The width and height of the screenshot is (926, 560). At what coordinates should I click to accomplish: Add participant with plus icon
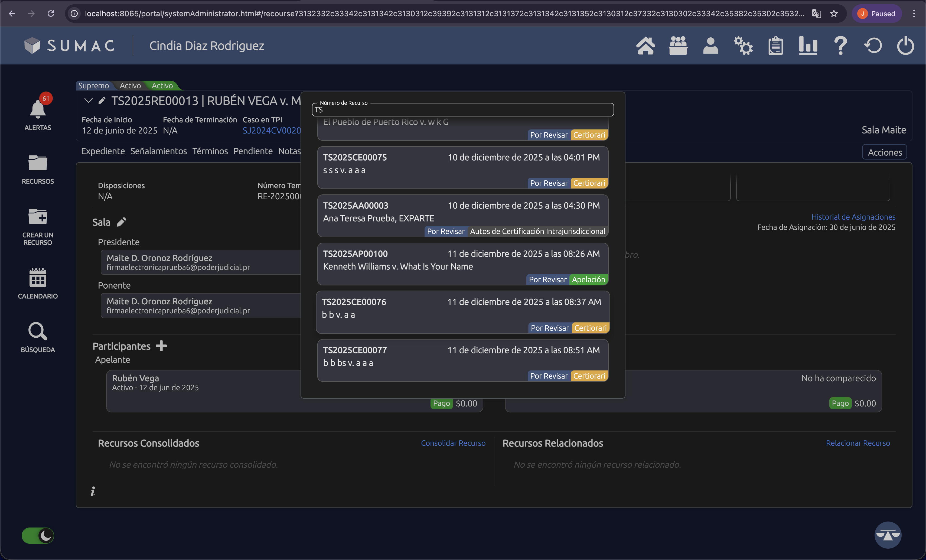pos(161,346)
